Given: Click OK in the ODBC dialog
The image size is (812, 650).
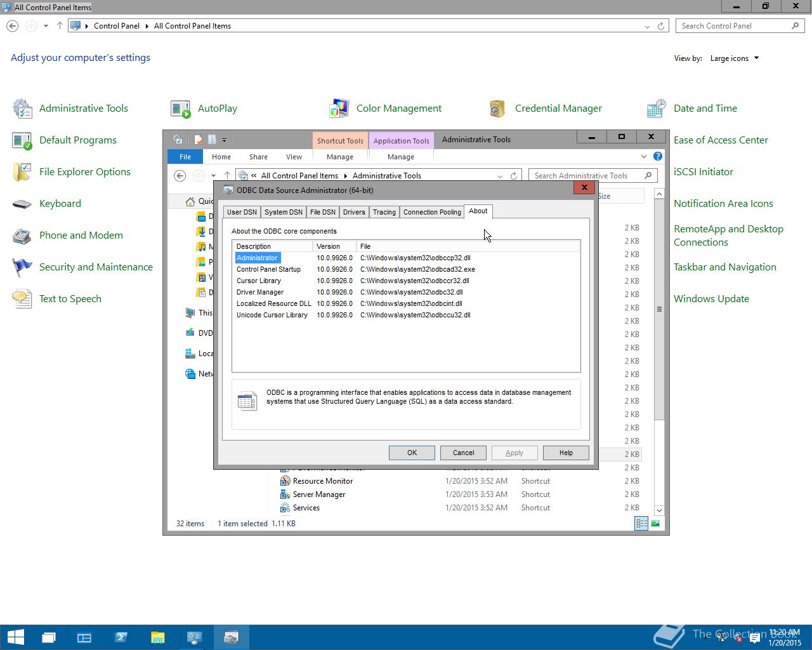Looking at the screenshot, I should (412, 453).
